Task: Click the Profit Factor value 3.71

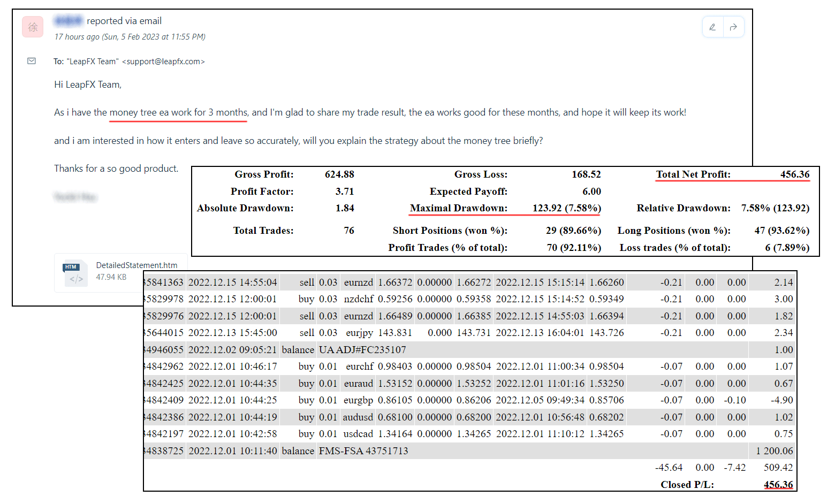Action: pos(345,192)
